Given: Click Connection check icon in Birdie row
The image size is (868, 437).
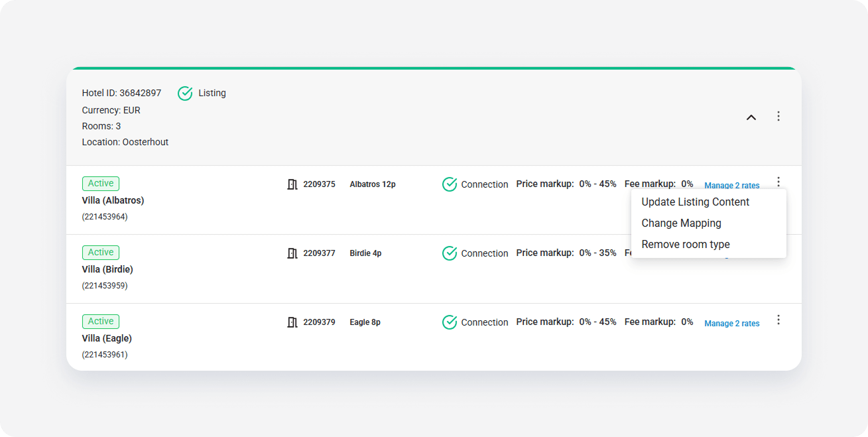Looking at the screenshot, I should pos(450,253).
